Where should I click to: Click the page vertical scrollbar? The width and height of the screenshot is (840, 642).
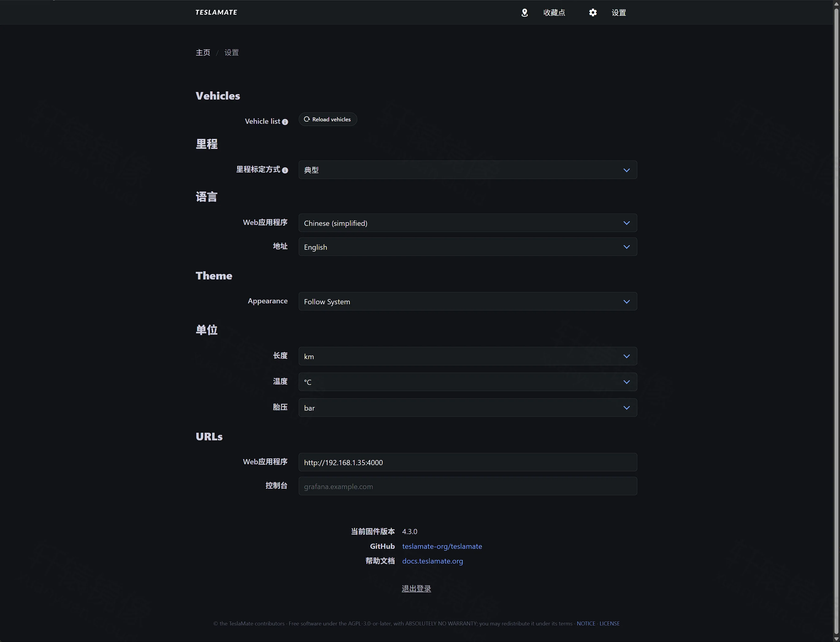(x=837, y=321)
